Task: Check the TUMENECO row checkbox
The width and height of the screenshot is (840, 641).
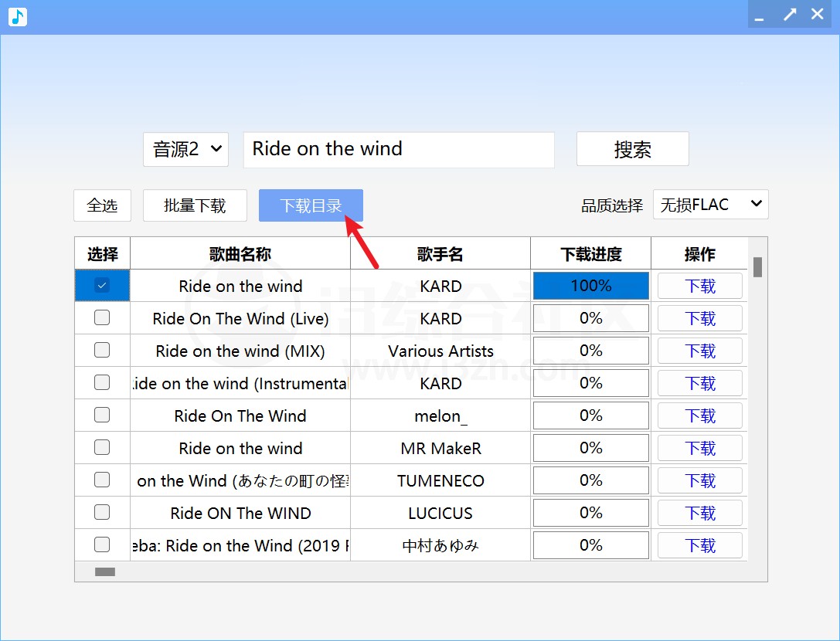Action: tap(102, 480)
